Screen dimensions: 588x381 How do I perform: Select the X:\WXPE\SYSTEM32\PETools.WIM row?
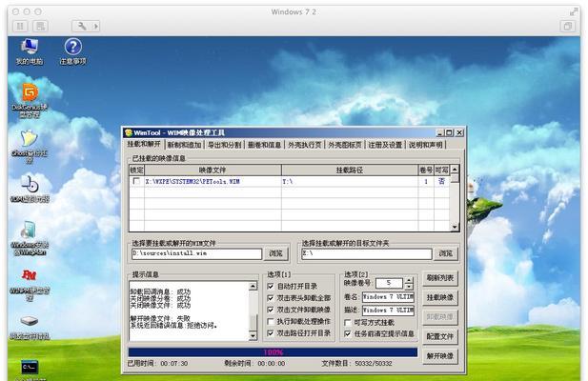coord(289,181)
